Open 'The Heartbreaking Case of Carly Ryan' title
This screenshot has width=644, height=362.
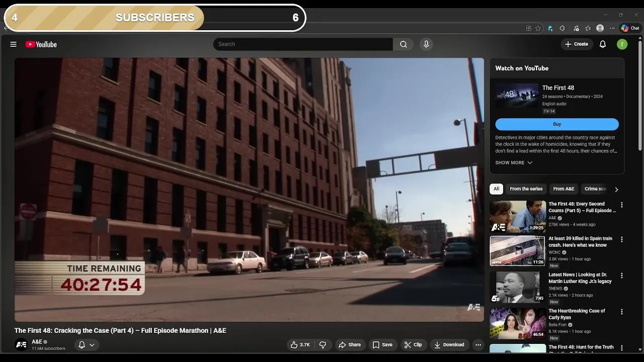577,314
